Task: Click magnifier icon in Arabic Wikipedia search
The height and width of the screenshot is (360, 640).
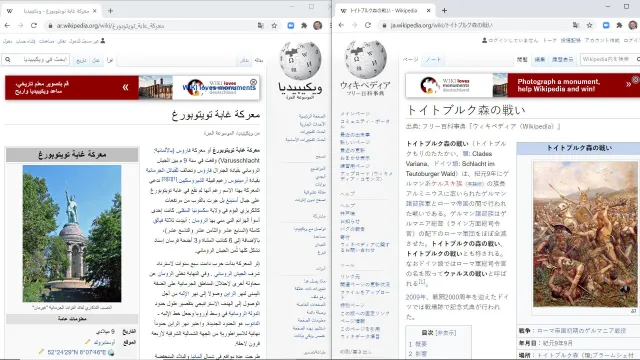Action: 8,60
